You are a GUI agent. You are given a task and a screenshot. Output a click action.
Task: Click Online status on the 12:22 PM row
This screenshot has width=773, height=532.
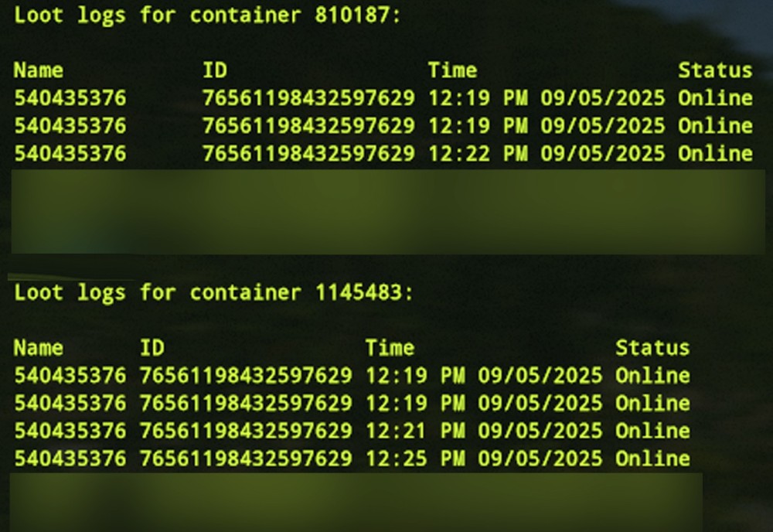(715, 153)
